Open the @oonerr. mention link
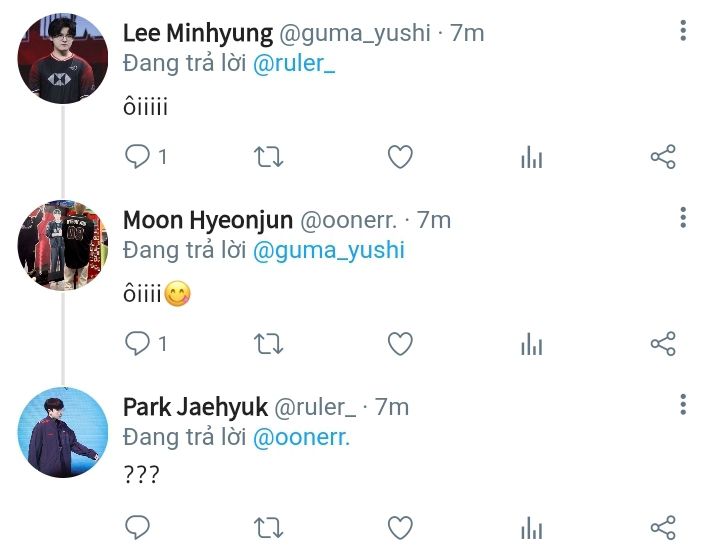This screenshot has width=720, height=550. pyautogui.click(x=301, y=437)
